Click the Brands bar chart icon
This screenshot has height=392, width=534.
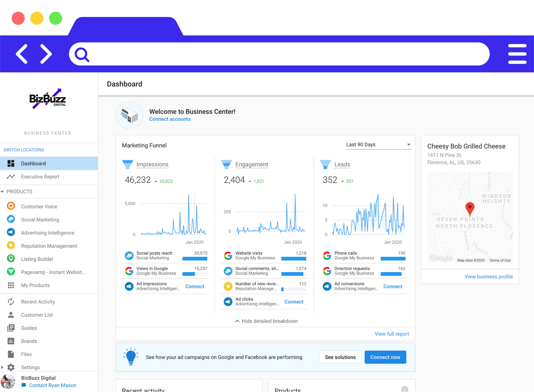click(x=11, y=341)
